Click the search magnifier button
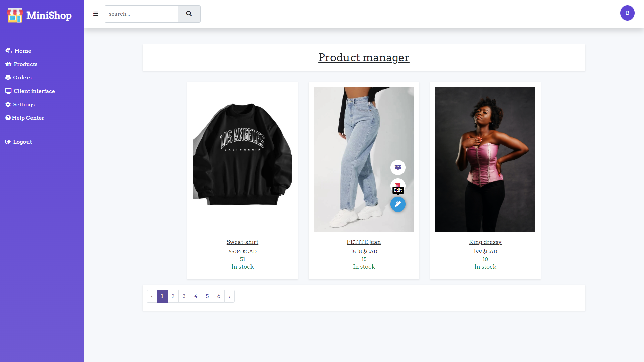 click(x=189, y=14)
